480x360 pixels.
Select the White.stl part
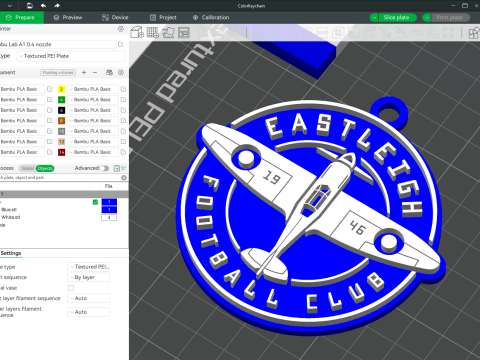click(x=10, y=217)
